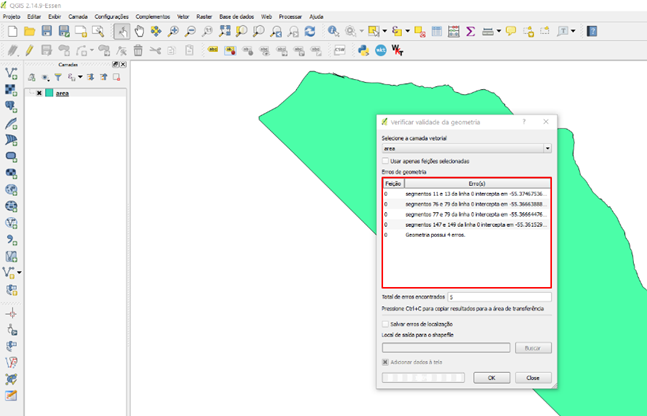This screenshot has width=647, height=416.
Task: Open the Camada menu
Action: [78, 17]
